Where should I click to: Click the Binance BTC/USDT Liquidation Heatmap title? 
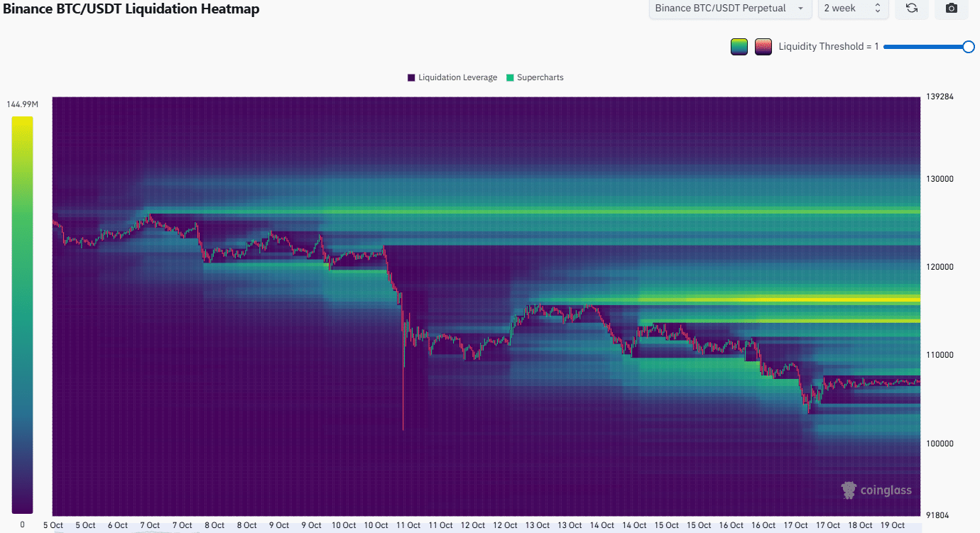(x=130, y=9)
